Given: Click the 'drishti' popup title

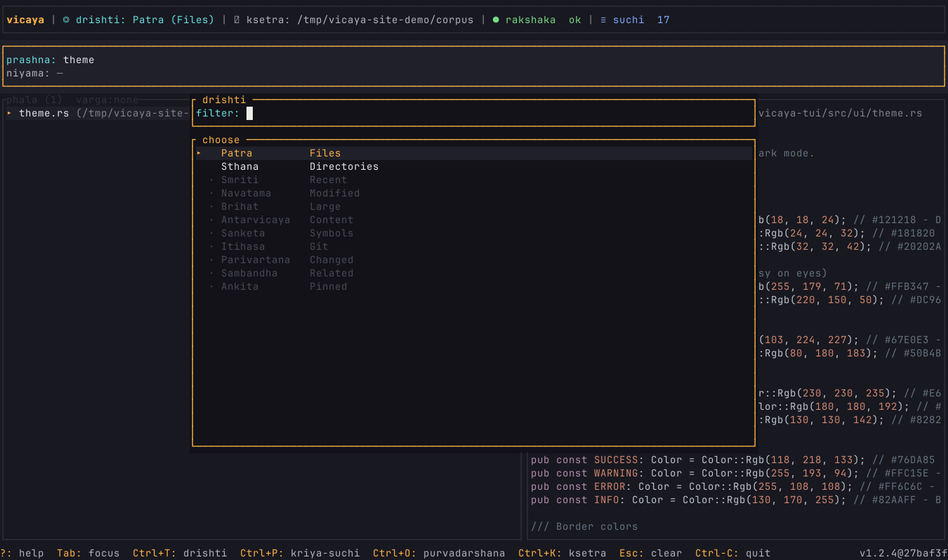Looking at the screenshot, I should (224, 100).
